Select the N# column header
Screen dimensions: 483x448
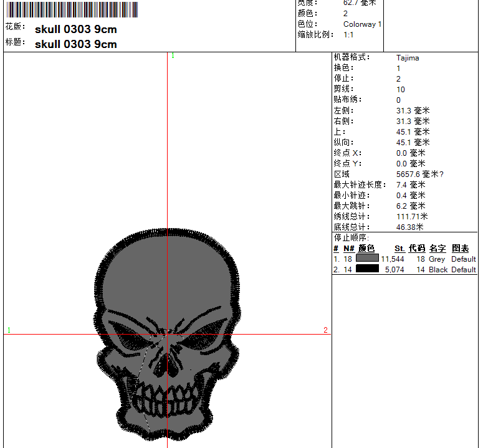(348, 249)
